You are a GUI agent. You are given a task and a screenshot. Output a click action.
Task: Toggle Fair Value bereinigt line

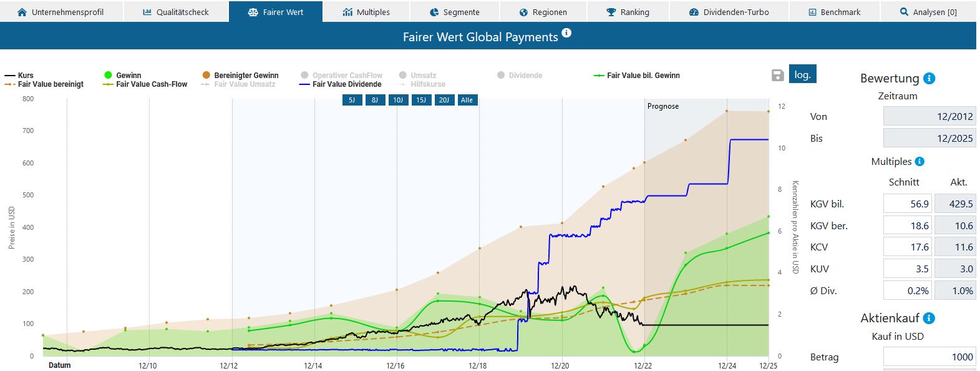tap(44, 84)
